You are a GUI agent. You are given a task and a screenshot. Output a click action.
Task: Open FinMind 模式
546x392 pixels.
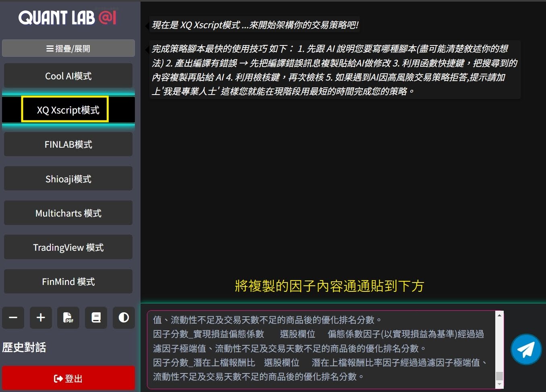68,281
